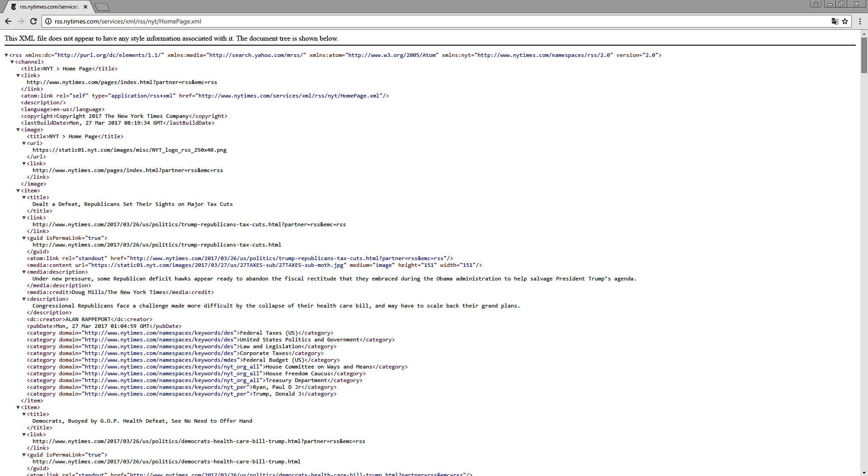Bookmark this page with the star icon
Viewport: 868px width, 476px height.
click(x=845, y=21)
